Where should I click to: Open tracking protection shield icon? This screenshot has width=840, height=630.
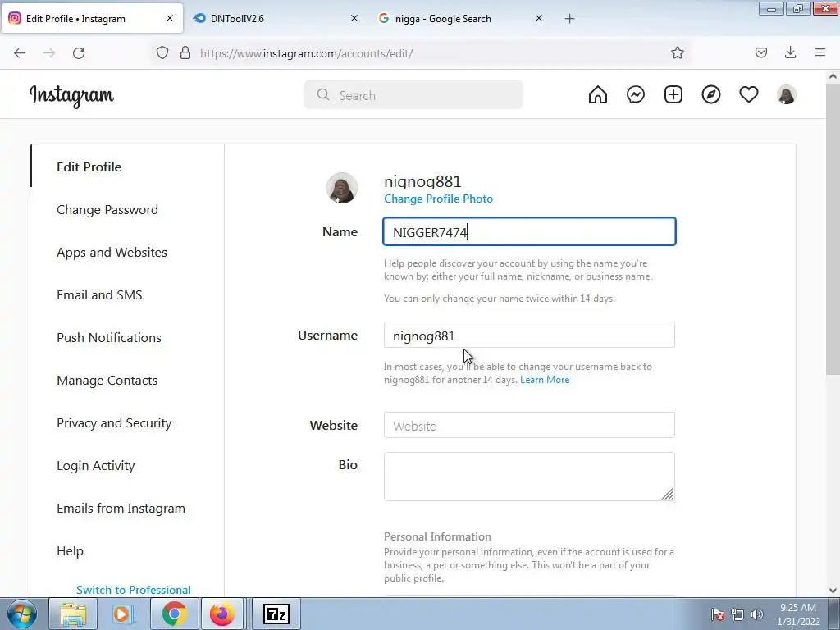(x=162, y=53)
